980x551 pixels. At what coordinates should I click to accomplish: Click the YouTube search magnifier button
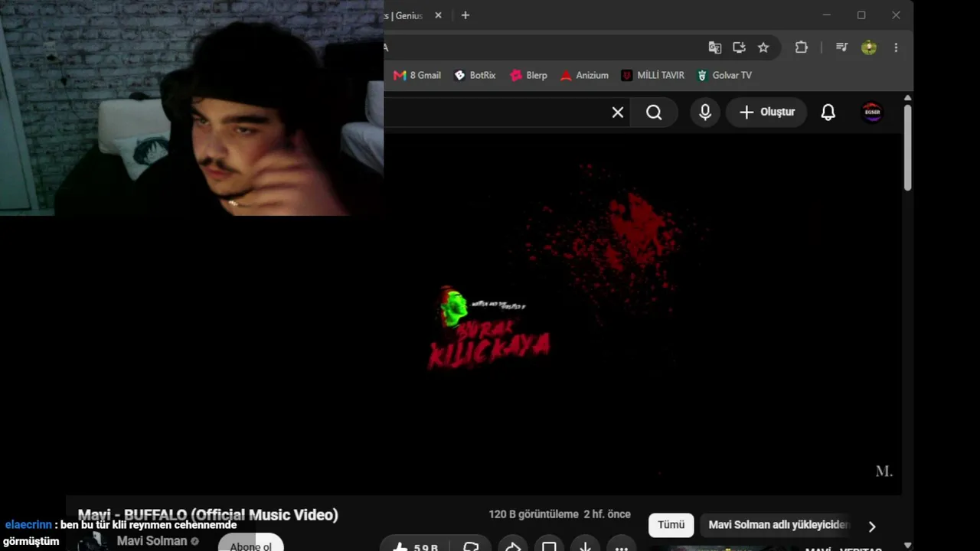pos(654,112)
